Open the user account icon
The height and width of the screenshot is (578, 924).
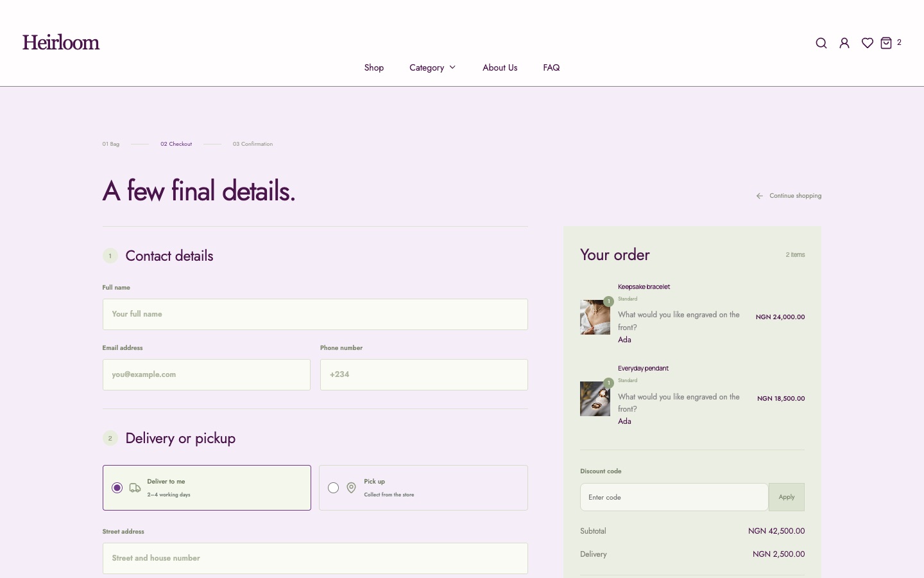click(x=844, y=43)
